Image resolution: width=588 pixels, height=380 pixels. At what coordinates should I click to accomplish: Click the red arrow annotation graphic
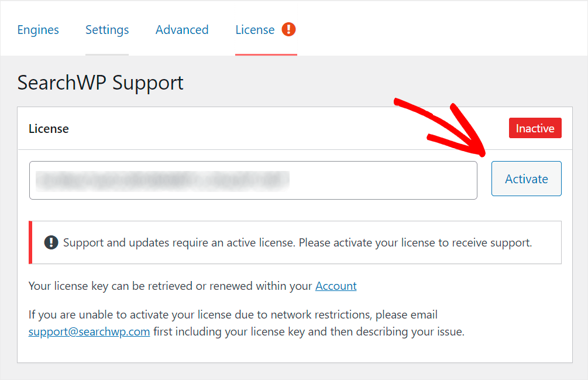point(439,127)
